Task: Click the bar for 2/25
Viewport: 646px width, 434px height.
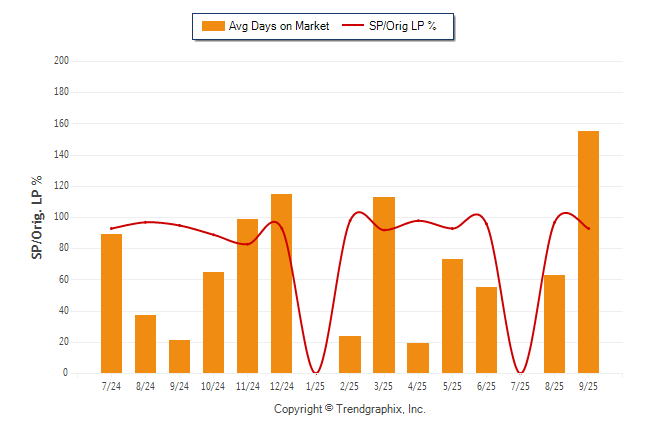Action: point(350,354)
